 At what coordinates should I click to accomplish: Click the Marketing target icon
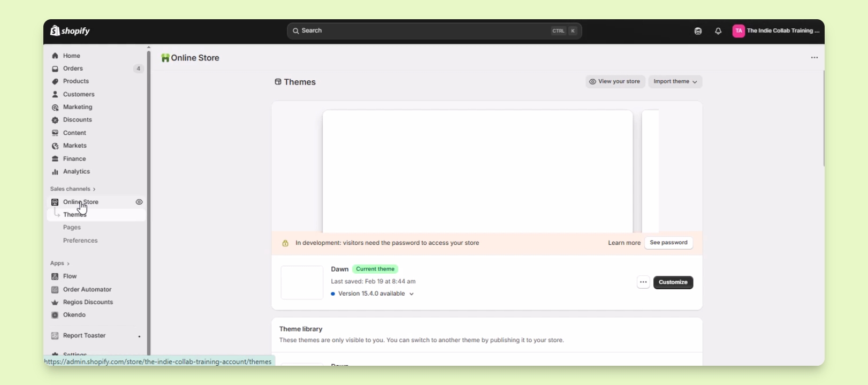[55, 107]
